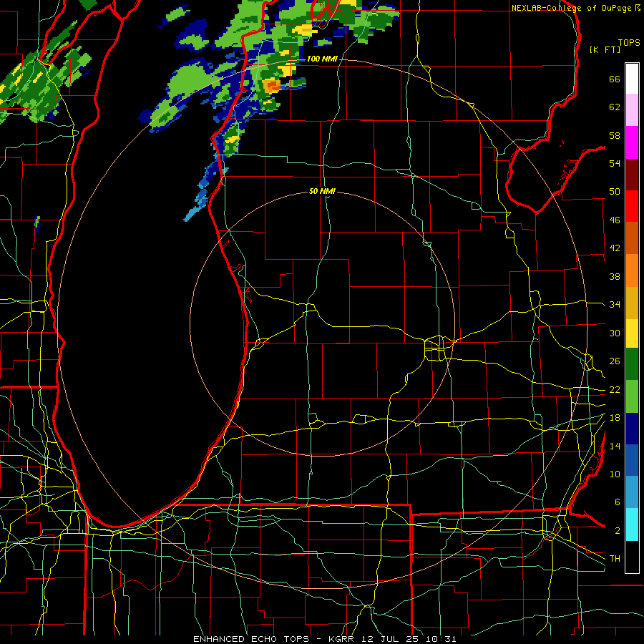Click the black TH swatch in legend
The image size is (644, 644).
pyautogui.click(x=632, y=557)
